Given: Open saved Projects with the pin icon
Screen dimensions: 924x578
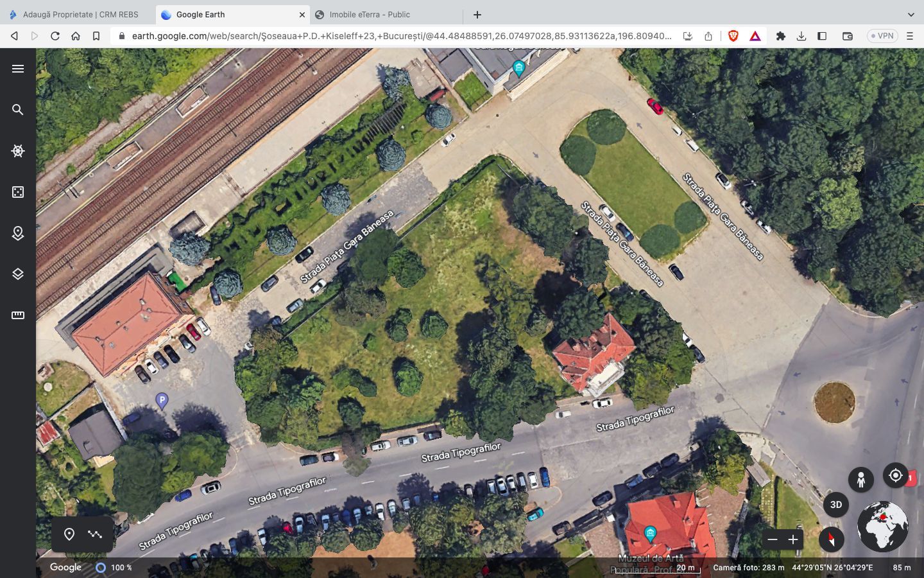Looking at the screenshot, I should click(17, 233).
